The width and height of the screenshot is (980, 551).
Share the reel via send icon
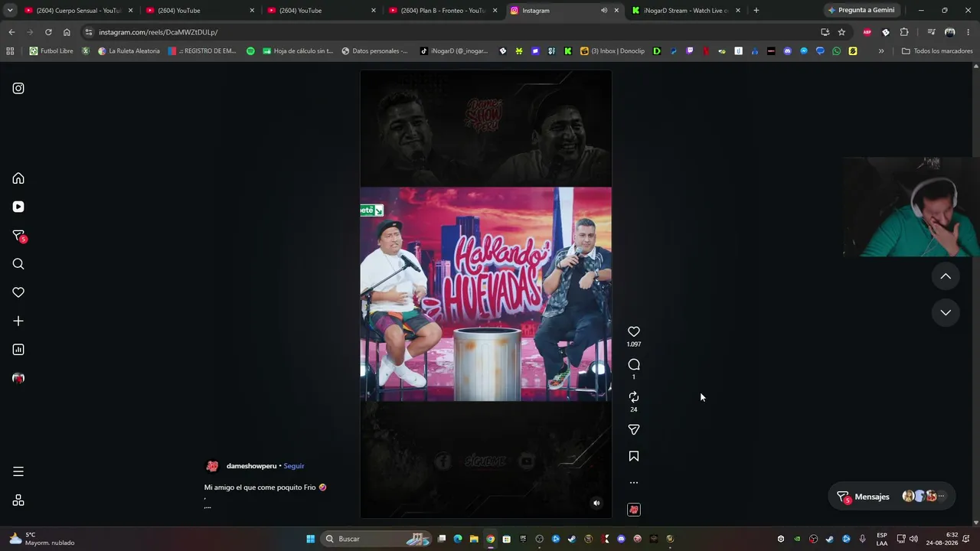tap(634, 430)
